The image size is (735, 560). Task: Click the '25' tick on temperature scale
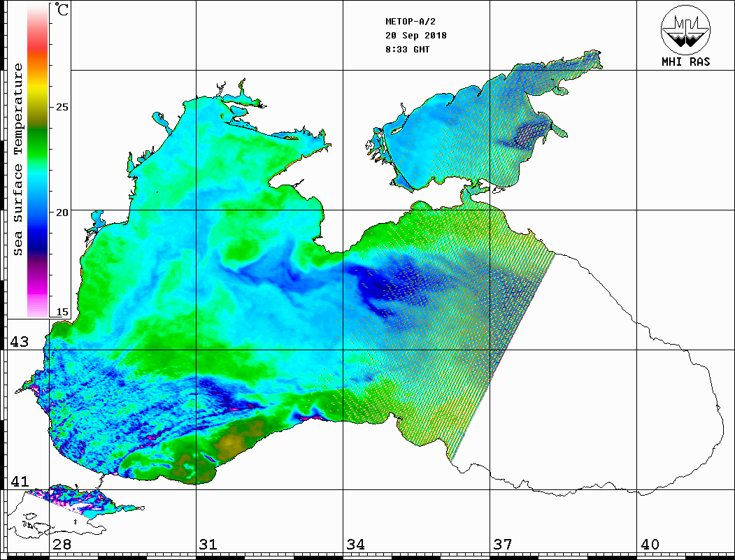62,107
